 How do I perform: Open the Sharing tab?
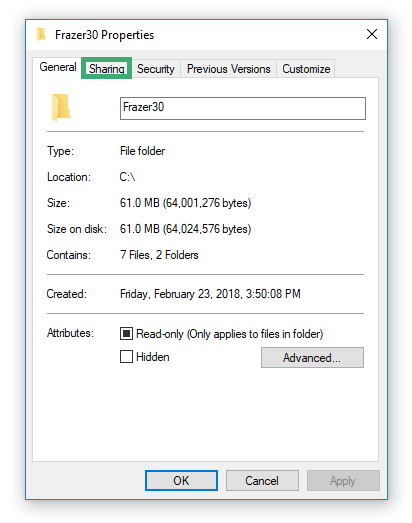pyautogui.click(x=106, y=68)
